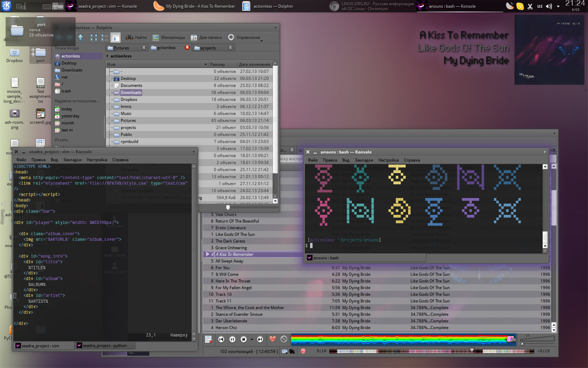Click the scissors Klipper tray icon
588x368 pixels.
(530, 6)
